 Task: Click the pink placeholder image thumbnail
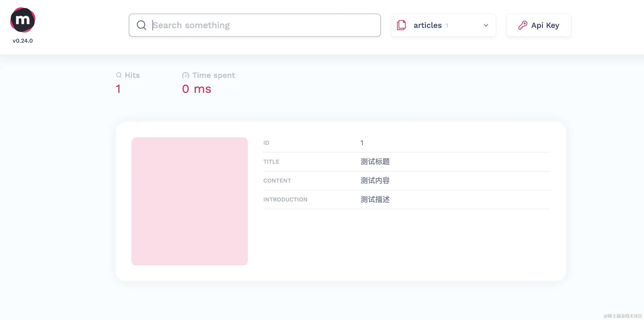[x=190, y=201]
